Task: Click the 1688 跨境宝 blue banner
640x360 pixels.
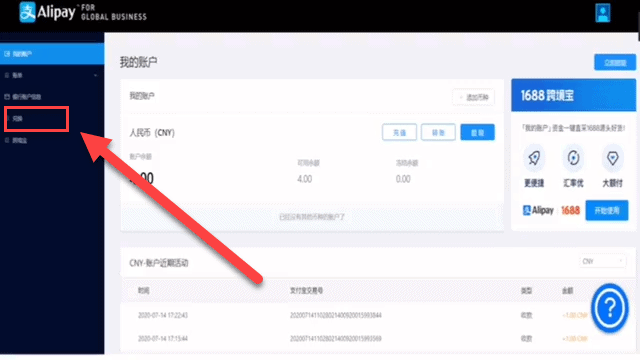Action: (x=573, y=96)
